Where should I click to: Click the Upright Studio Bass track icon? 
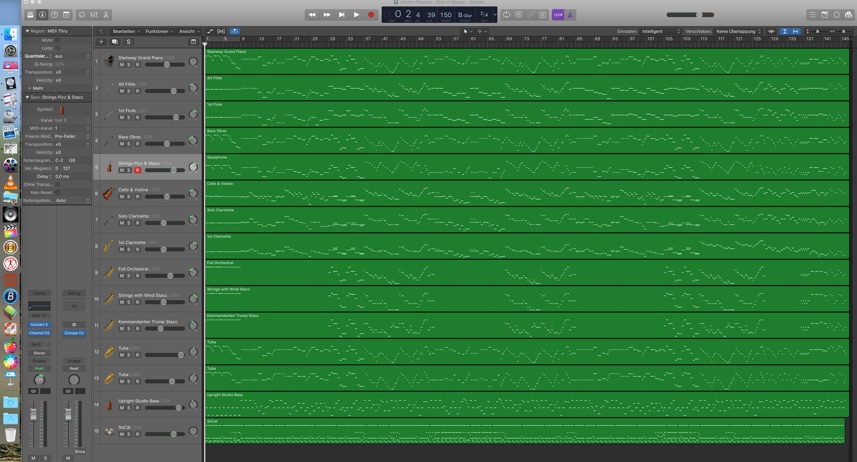click(x=109, y=405)
